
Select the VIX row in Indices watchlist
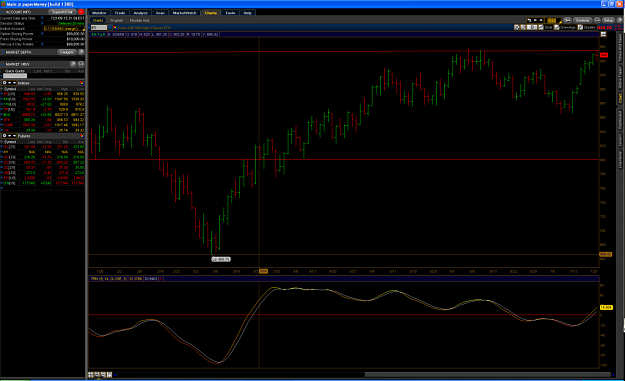click(x=42, y=130)
